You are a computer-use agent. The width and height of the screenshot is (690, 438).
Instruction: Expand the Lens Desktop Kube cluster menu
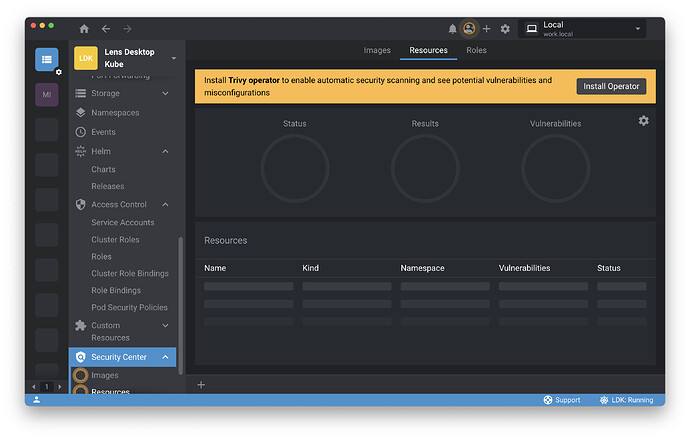pos(174,58)
